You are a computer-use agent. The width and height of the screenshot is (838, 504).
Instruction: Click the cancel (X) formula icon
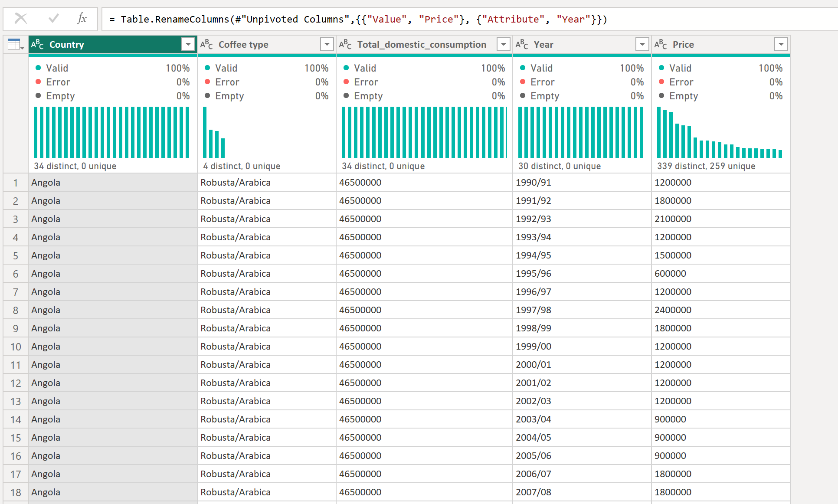(21, 19)
